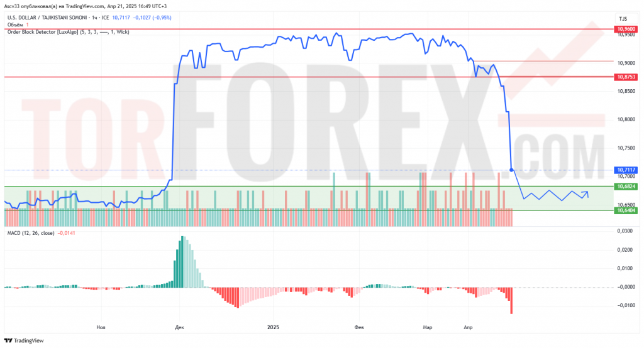Select the 2025 marker on the time axis
The width and height of the screenshot is (644, 348).
[x=273, y=327]
